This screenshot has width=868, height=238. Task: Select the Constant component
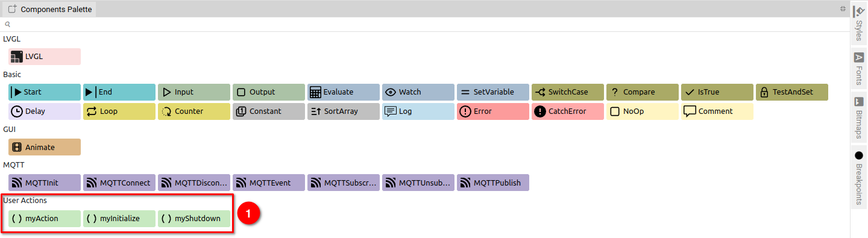(x=269, y=111)
